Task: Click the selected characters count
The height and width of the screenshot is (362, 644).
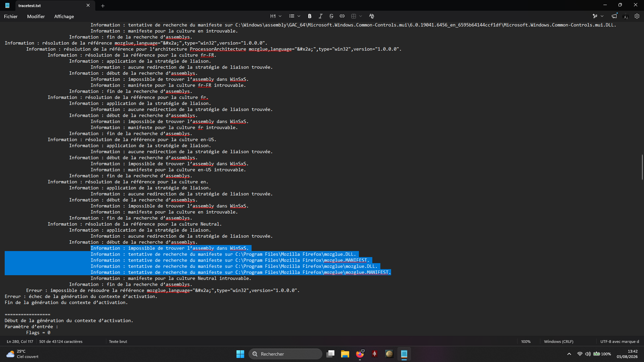Action: click(x=61, y=342)
